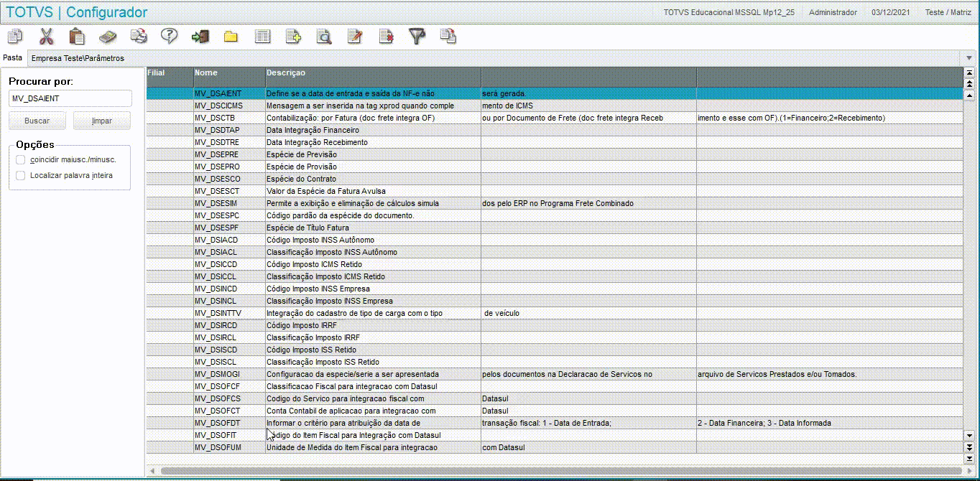The image size is (980, 481).
Task: Click the yellow folder icon in the toolbar
Action: tap(231, 36)
